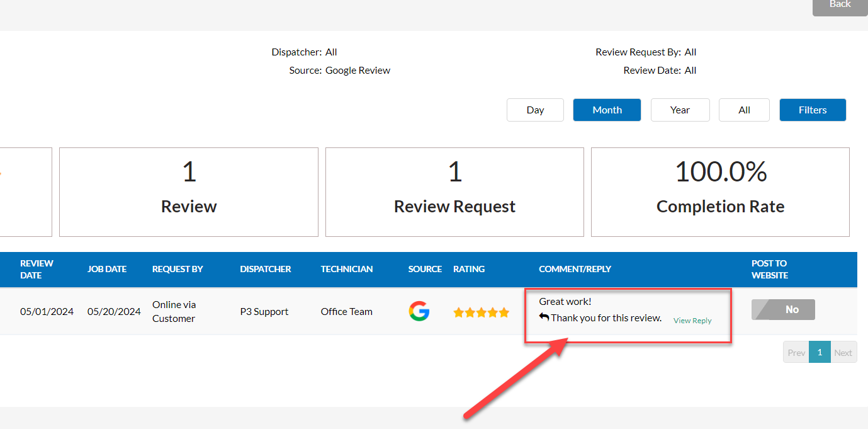Select page 1 in pagination

(x=820, y=353)
